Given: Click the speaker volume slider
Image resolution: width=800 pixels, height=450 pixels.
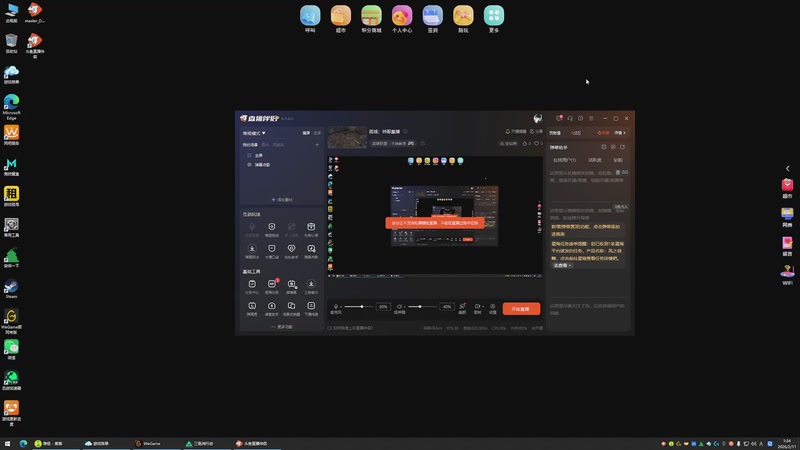Looking at the screenshot, I should click(x=423, y=307).
